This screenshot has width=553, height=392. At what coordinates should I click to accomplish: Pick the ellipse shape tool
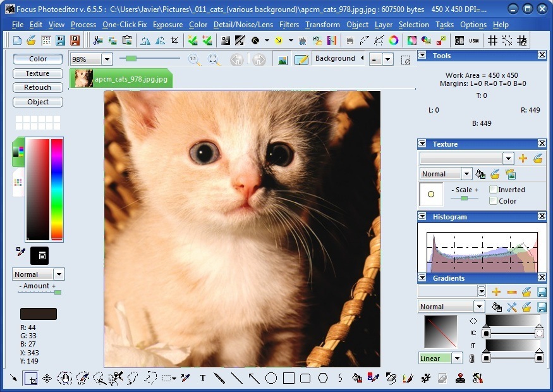[x=271, y=378]
